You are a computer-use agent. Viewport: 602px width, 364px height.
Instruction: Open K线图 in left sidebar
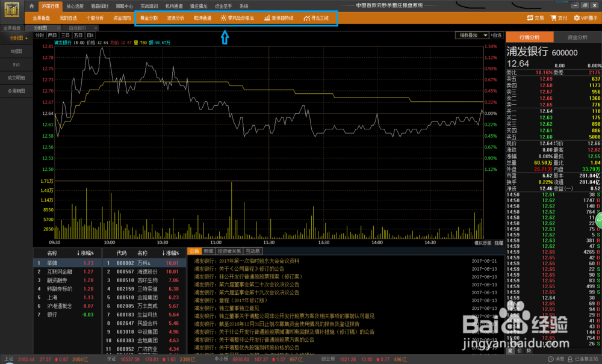[x=16, y=51]
